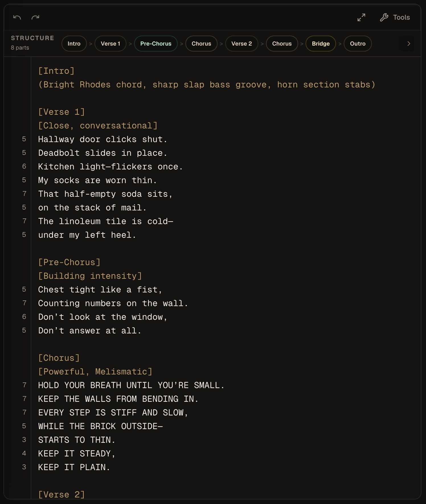Click the [Intro] section tag

[56, 71]
